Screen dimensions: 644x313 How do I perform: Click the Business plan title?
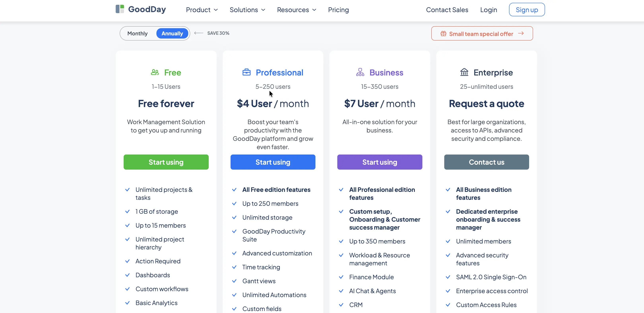[386, 72]
